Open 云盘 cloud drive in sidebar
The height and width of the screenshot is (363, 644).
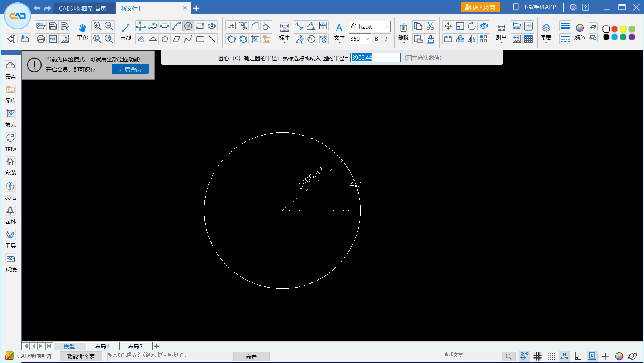[x=11, y=70]
